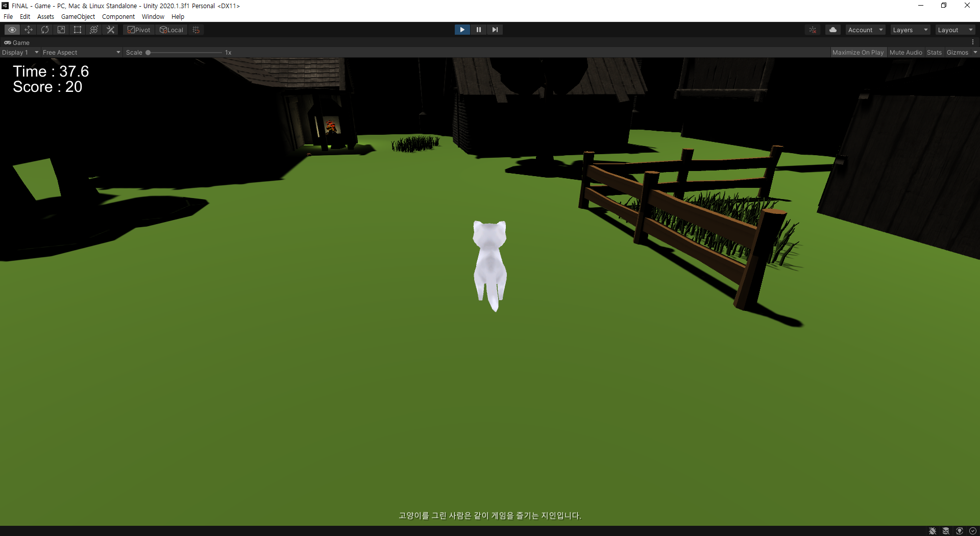Switch to the Game tab

click(17, 42)
